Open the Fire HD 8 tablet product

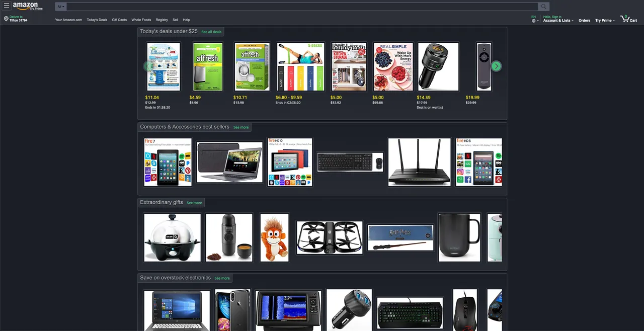click(x=479, y=162)
